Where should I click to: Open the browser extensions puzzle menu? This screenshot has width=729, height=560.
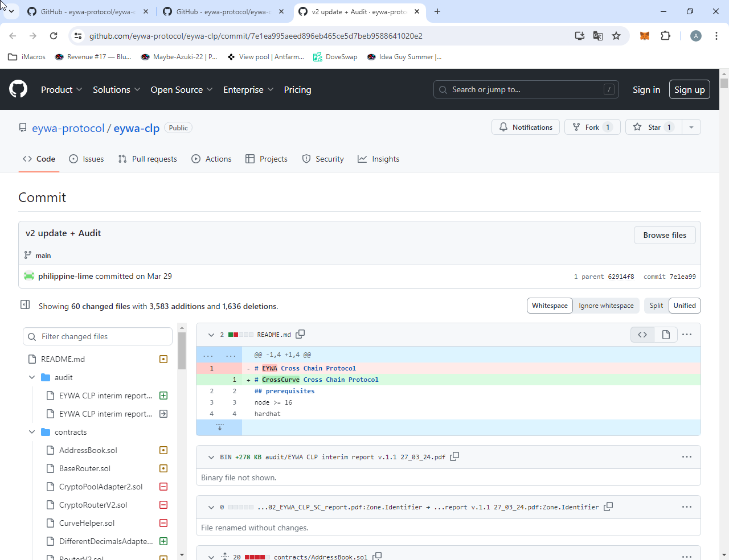665,36
